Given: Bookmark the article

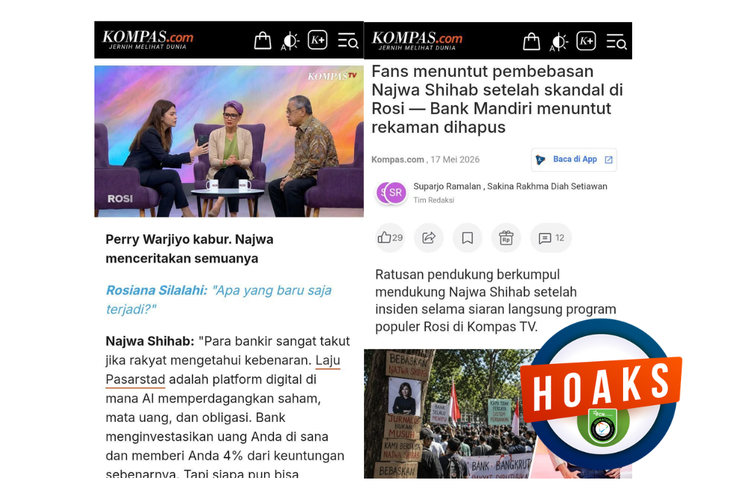Looking at the screenshot, I should (x=467, y=238).
